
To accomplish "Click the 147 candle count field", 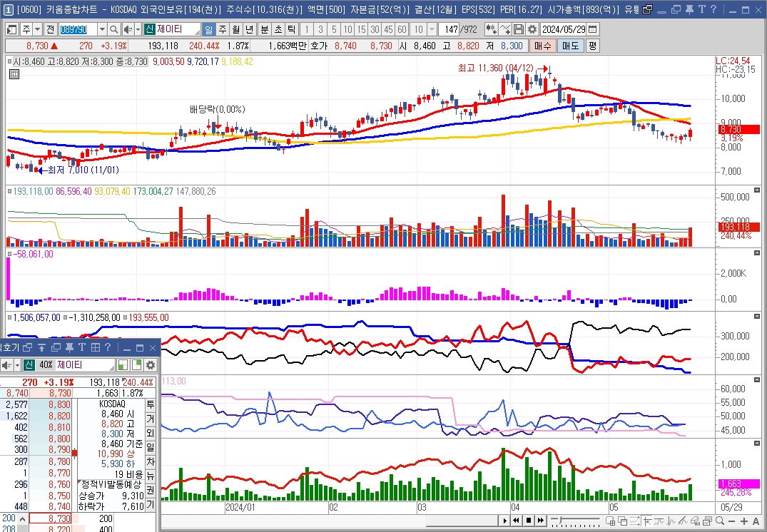I will (x=448, y=29).
